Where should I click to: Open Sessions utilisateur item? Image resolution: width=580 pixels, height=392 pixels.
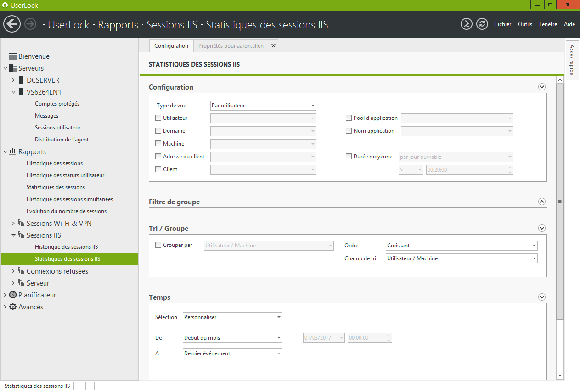pyautogui.click(x=58, y=128)
